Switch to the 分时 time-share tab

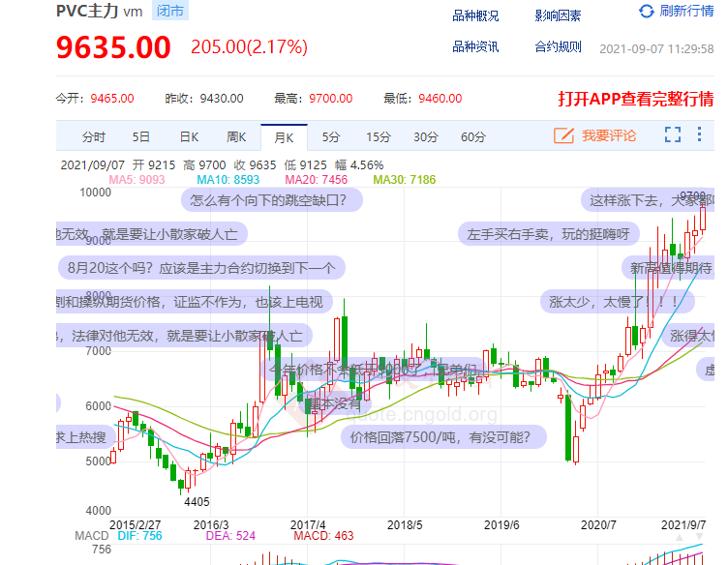click(x=94, y=137)
